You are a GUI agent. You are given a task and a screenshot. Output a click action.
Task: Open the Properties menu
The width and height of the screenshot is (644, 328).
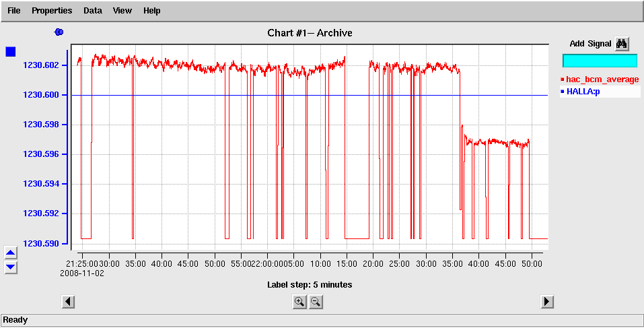point(52,11)
